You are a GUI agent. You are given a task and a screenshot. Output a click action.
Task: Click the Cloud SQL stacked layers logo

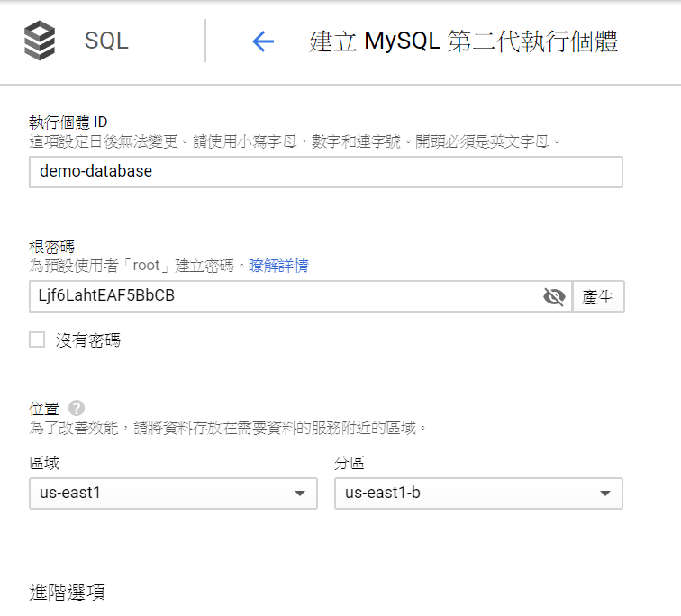coord(40,41)
